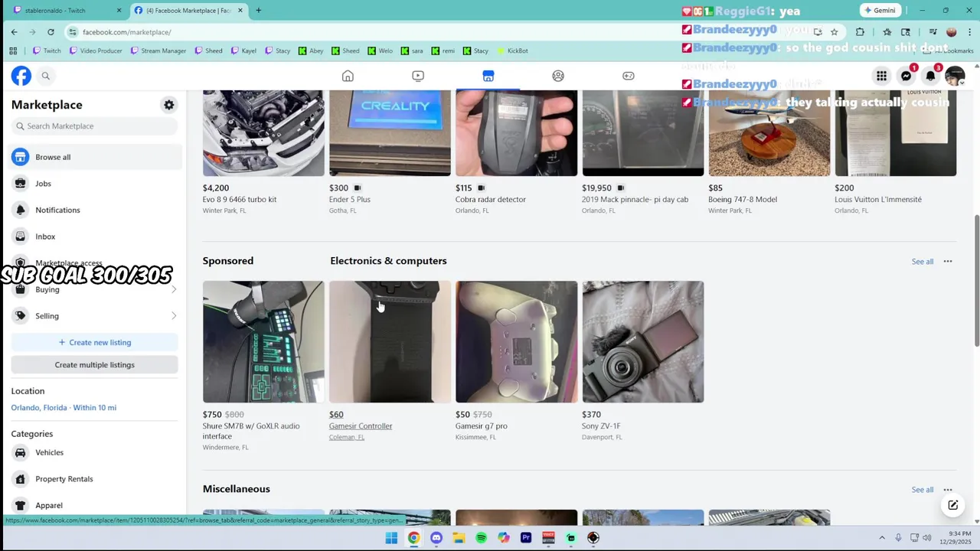Click the compose new message floating icon

click(x=953, y=505)
